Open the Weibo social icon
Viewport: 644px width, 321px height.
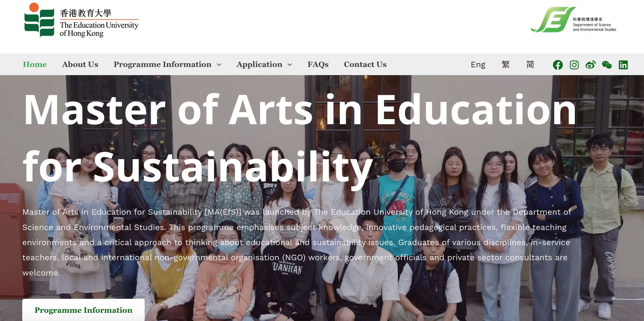[590, 65]
